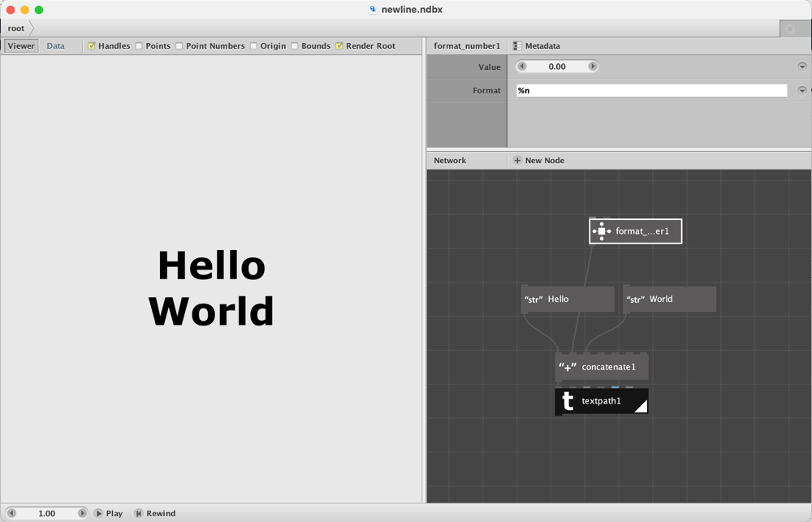This screenshot has height=522, width=812.
Task: Select the concatenate1 node
Action: [602, 367]
